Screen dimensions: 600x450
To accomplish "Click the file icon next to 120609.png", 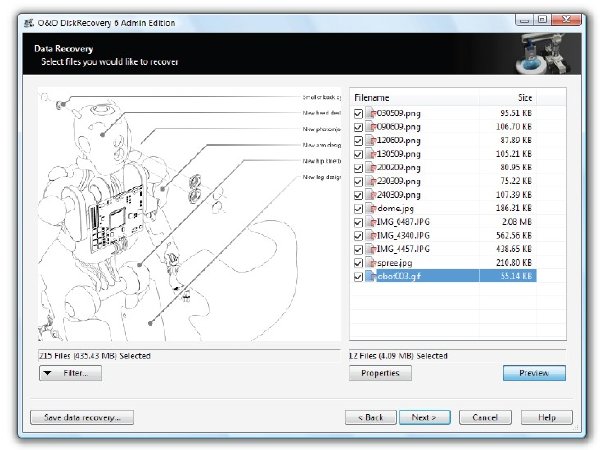I will [x=371, y=140].
